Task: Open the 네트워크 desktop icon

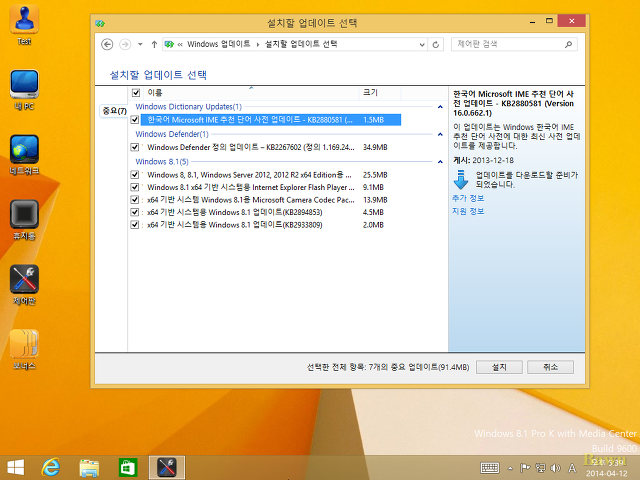Action: point(24,154)
